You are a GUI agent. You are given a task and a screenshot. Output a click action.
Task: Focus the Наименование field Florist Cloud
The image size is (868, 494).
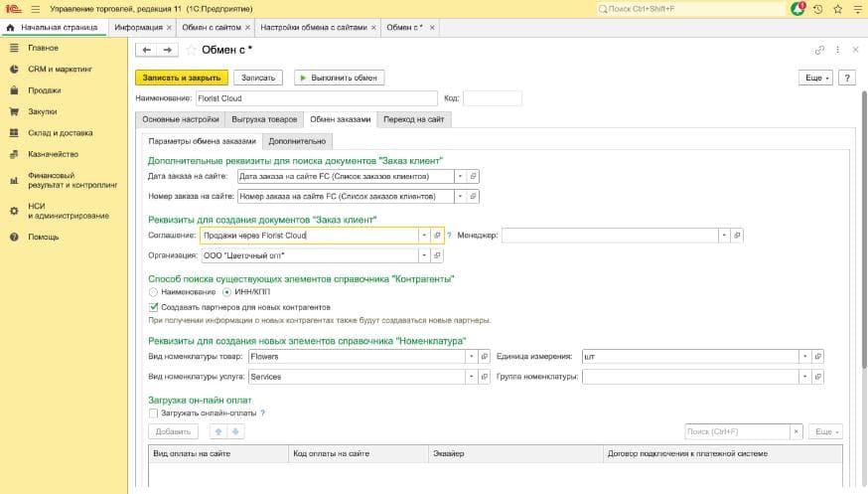(316, 98)
